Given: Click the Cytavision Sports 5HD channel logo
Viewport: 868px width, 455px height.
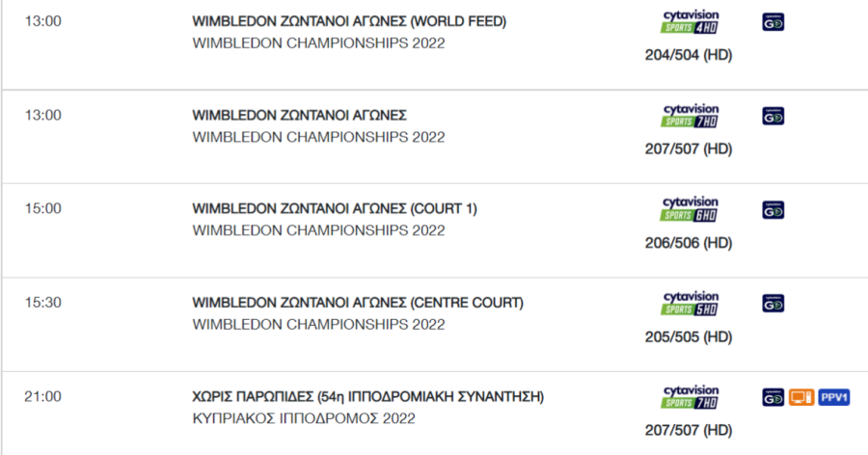Looking at the screenshot, I should click(x=690, y=304).
